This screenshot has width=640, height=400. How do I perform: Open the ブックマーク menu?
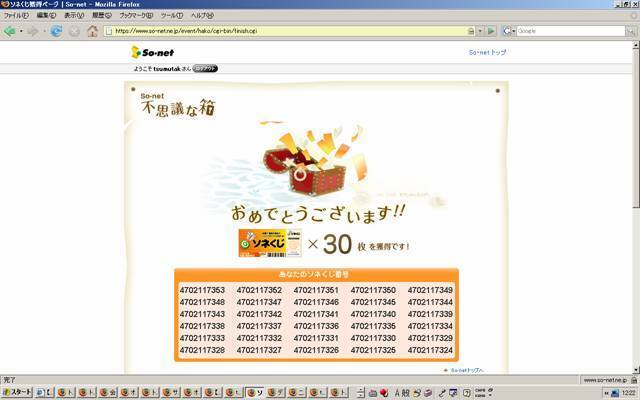(x=136, y=16)
